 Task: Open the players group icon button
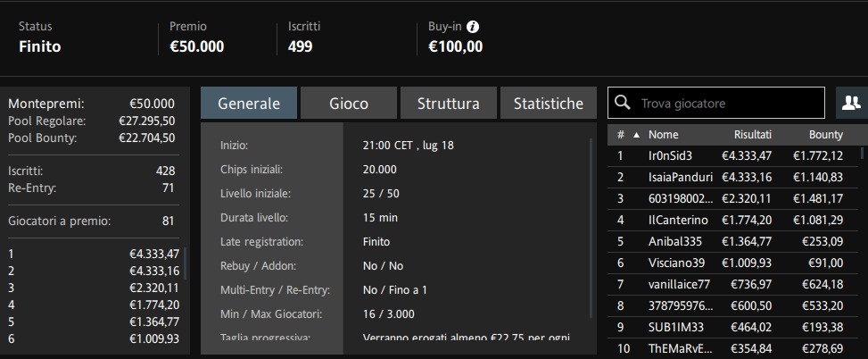tap(851, 103)
